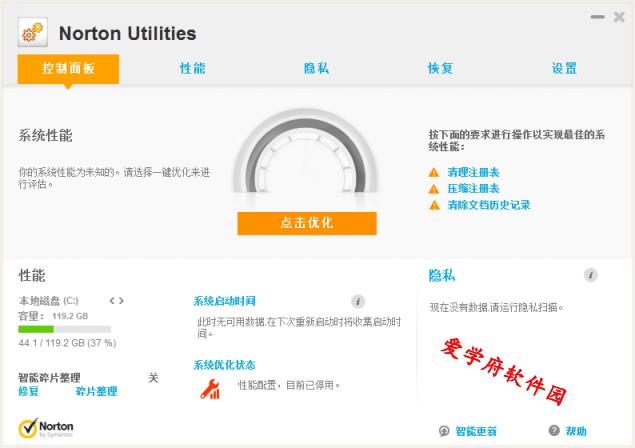The image size is (635, 448).
Task: Click the disk capacity usage bar
Action: click(x=64, y=329)
